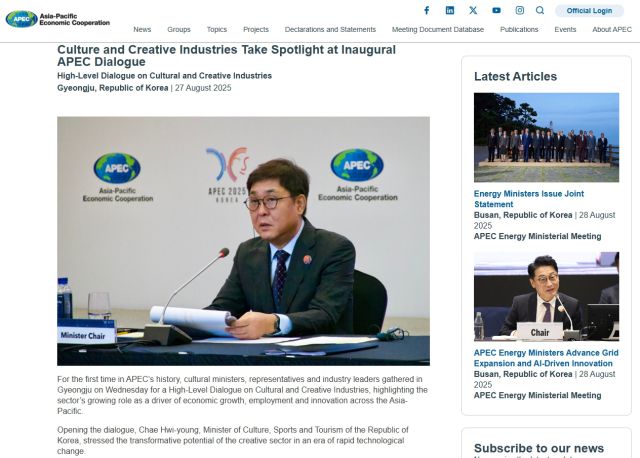Open the News menu
Image resolution: width=640 pixels, height=458 pixels.
[x=142, y=30]
